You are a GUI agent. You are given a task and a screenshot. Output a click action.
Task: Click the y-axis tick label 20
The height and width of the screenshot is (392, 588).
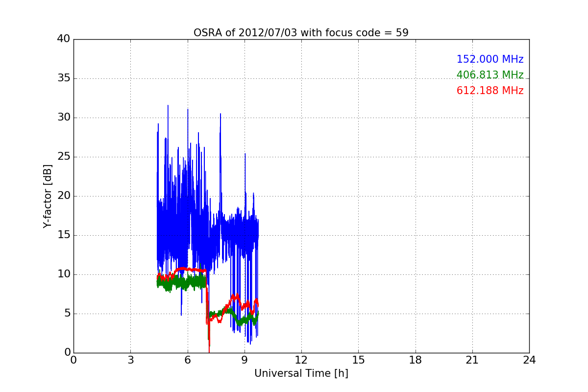click(x=64, y=196)
